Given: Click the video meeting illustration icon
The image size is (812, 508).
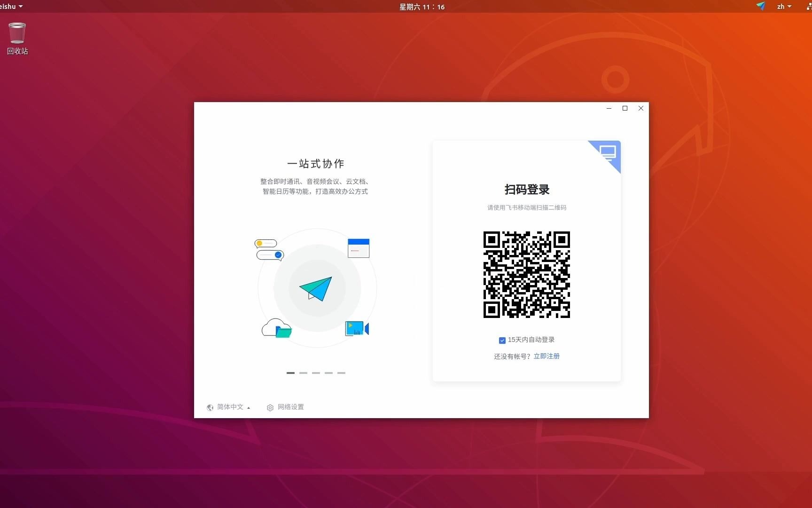Looking at the screenshot, I should pos(357,328).
